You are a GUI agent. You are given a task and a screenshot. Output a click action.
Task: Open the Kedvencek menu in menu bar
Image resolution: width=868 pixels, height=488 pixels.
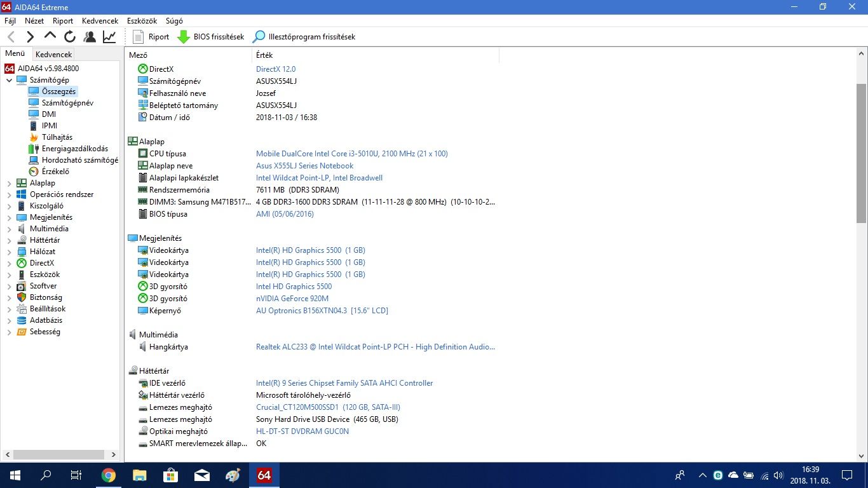click(100, 21)
